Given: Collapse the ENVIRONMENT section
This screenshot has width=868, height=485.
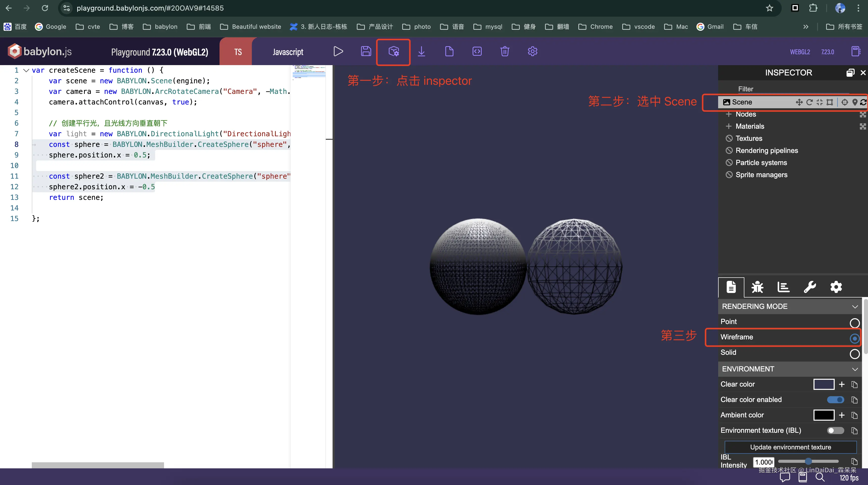Looking at the screenshot, I should tap(855, 369).
